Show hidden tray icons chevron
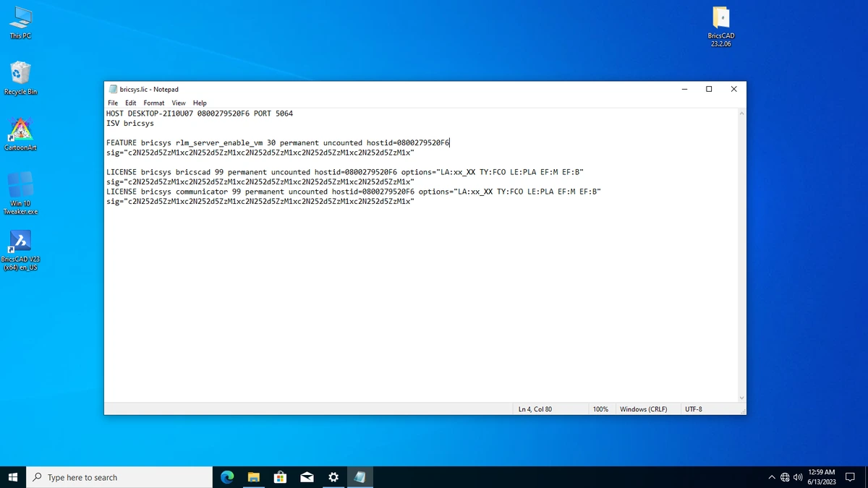This screenshot has height=488, width=868. coord(772,477)
